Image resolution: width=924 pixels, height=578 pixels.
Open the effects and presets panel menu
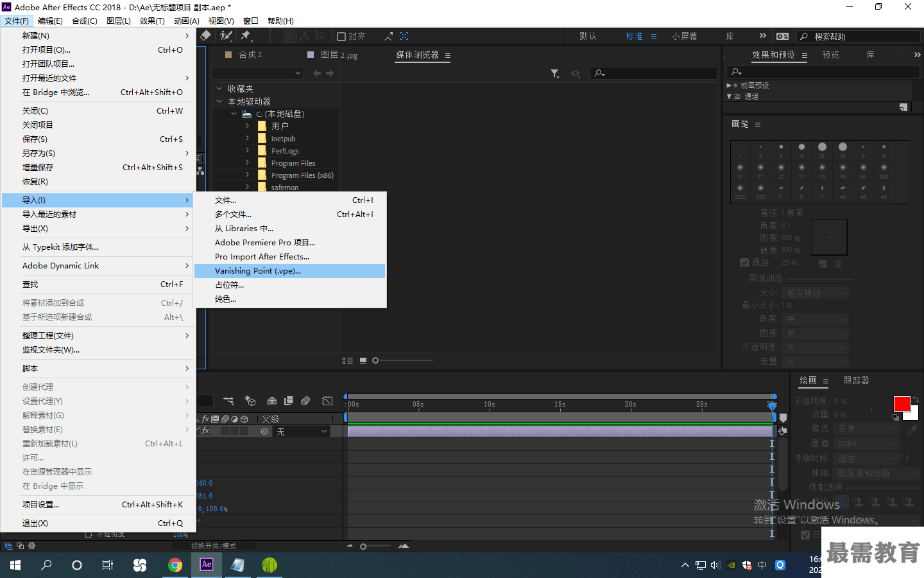pos(805,55)
